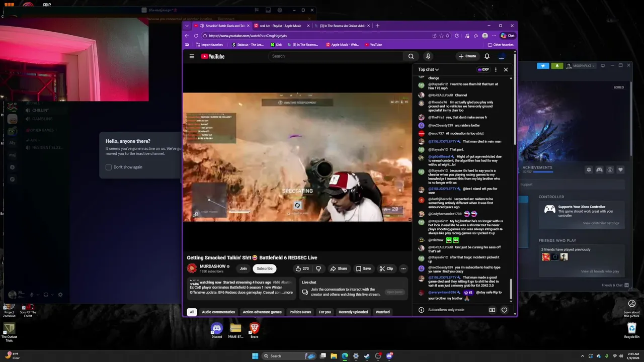Like the video with thumbs up 273

302,268
